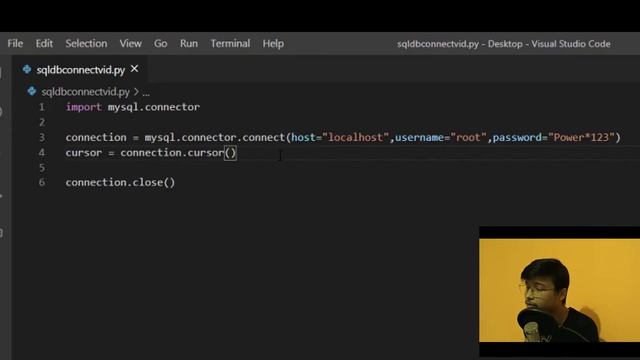The height and width of the screenshot is (360, 640).
Task: Click "connection.close()" on line 6
Action: coord(120,182)
